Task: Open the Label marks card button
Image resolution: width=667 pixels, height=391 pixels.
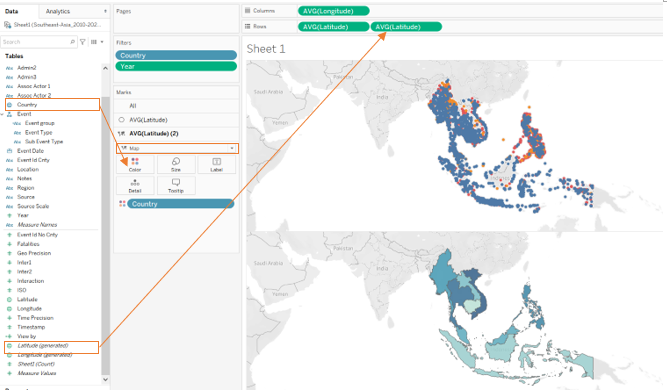Action: coord(217,164)
